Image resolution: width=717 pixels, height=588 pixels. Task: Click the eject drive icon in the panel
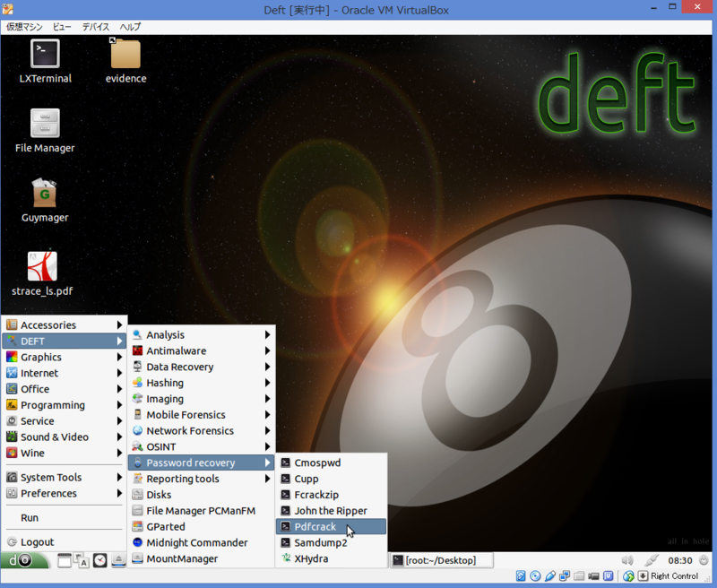[x=118, y=560]
